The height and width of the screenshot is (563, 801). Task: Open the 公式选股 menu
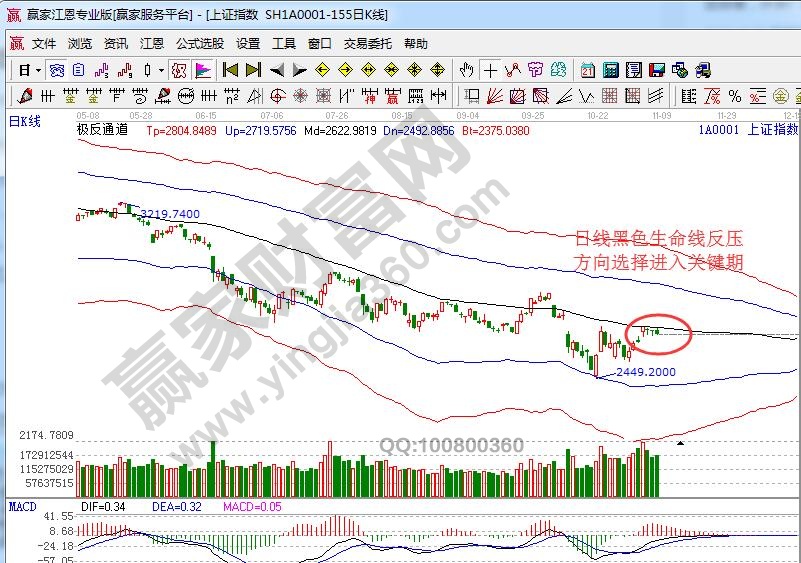pyautogui.click(x=200, y=44)
